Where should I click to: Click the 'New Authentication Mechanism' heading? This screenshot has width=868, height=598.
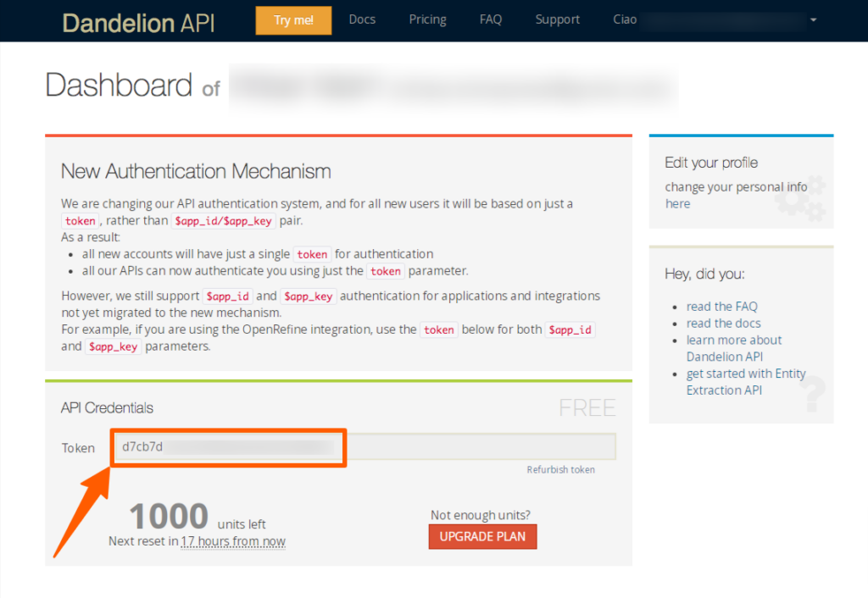pos(196,171)
